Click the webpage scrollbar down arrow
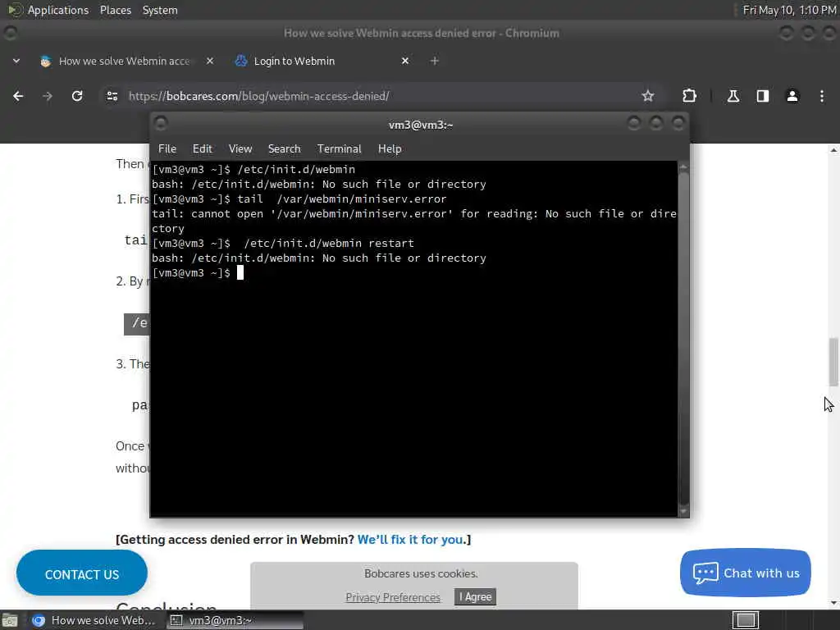This screenshot has width=840, height=630. tap(833, 603)
